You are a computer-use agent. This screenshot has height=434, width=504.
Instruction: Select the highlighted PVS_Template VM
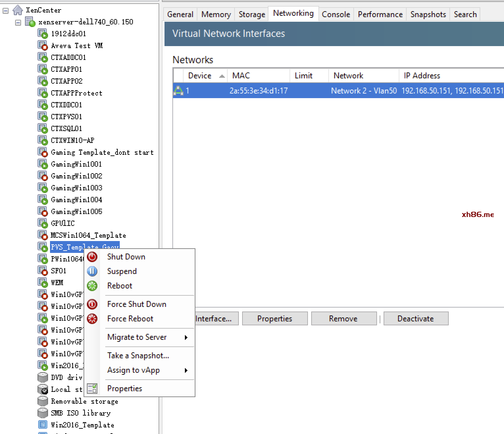[85, 247]
